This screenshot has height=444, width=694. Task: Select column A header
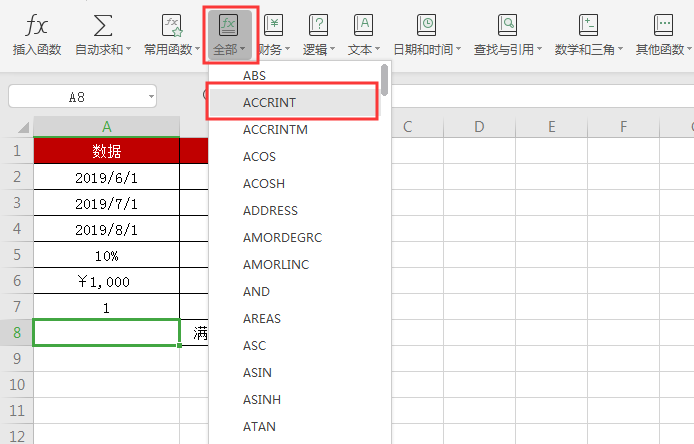click(106, 127)
